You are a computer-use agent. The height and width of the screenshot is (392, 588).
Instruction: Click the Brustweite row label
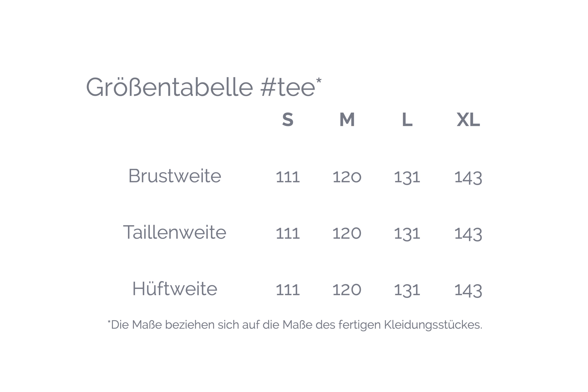pos(175,176)
